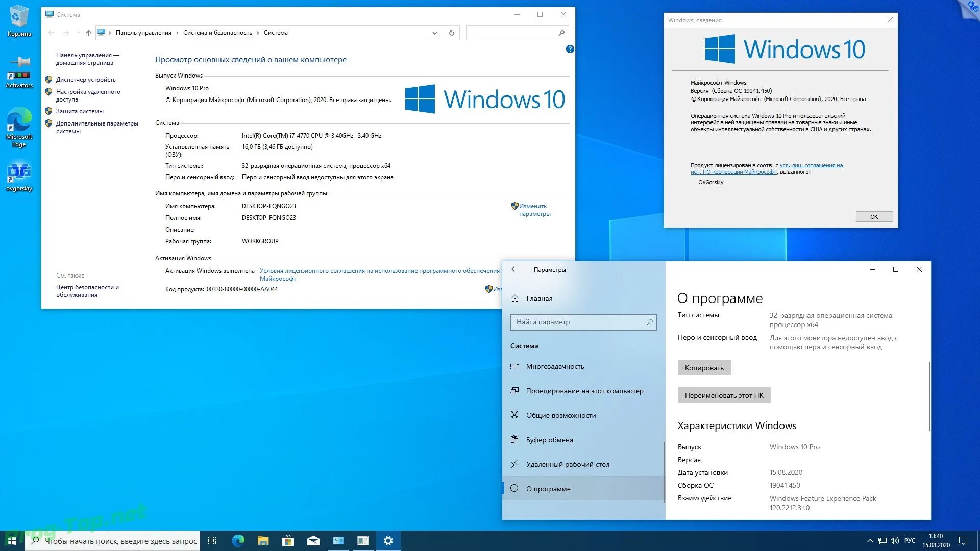
Task: Close the Windows: сведения dialog
Action: coord(890,20)
